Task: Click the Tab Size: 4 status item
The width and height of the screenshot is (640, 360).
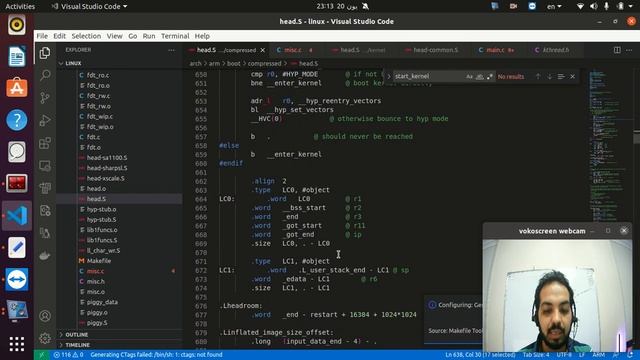Action: [x=536, y=355]
